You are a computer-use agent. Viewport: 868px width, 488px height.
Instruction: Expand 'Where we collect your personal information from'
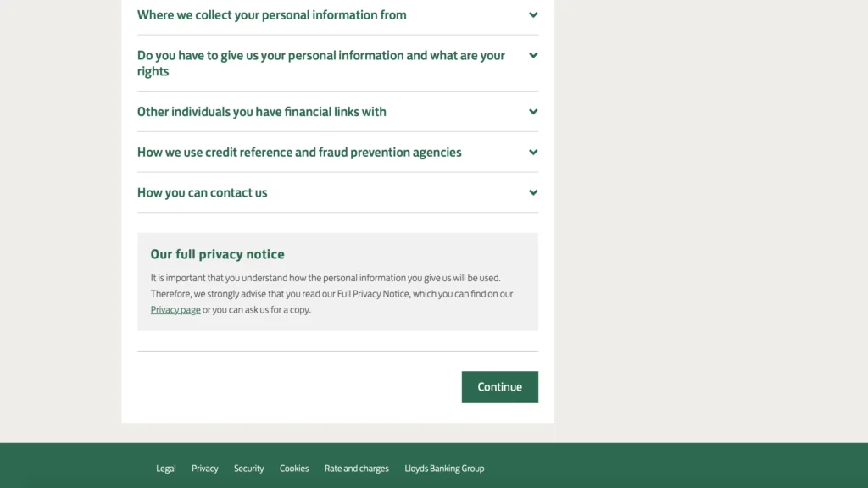tap(272, 15)
